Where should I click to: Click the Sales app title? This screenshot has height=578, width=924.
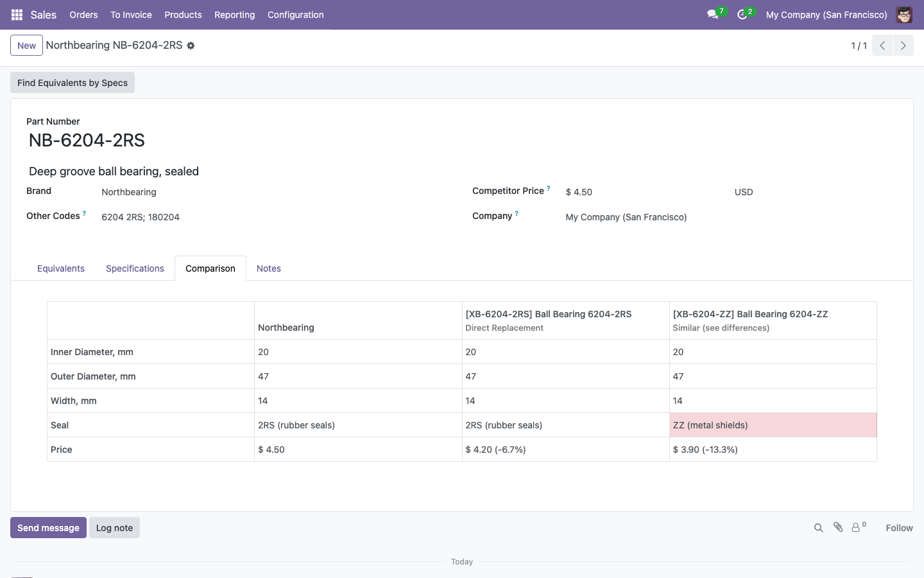(44, 15)
